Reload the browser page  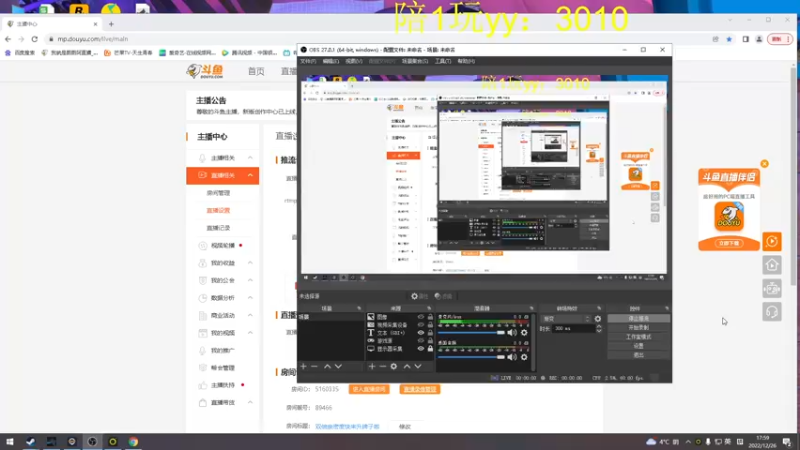(x=35, y=39)
